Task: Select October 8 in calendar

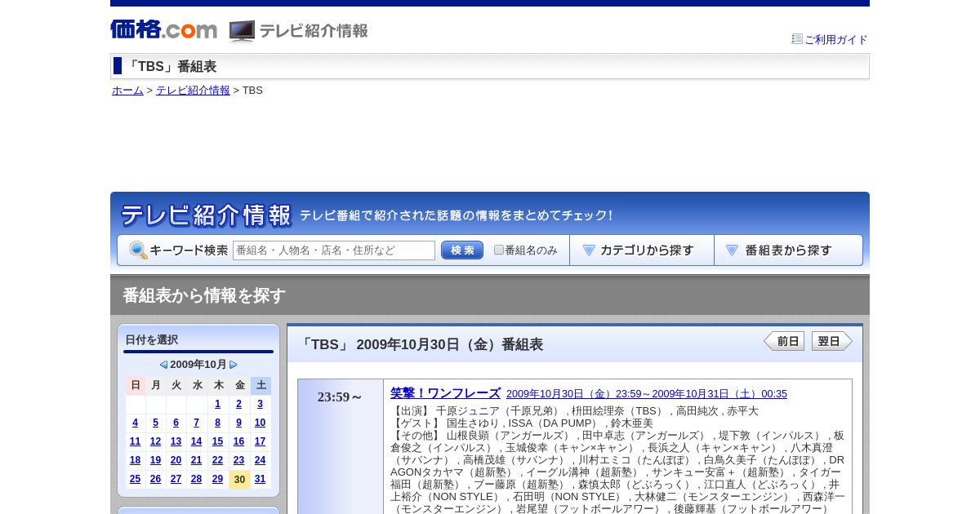Action: point(218,423)
